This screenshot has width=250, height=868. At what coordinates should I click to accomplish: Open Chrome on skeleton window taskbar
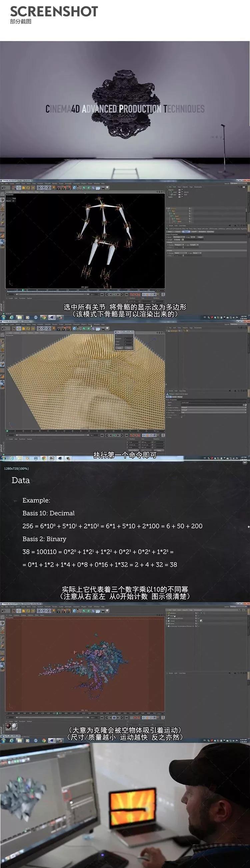(44, 317)
